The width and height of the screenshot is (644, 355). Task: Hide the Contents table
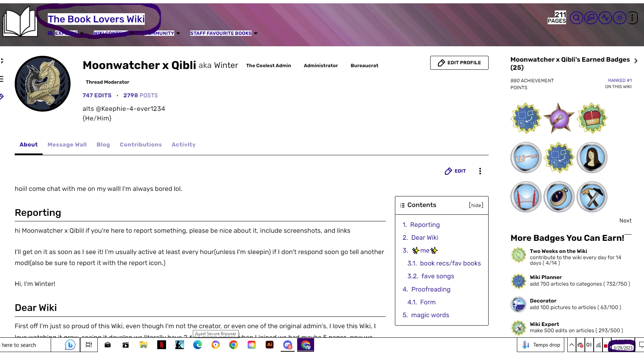coord(476,205)
